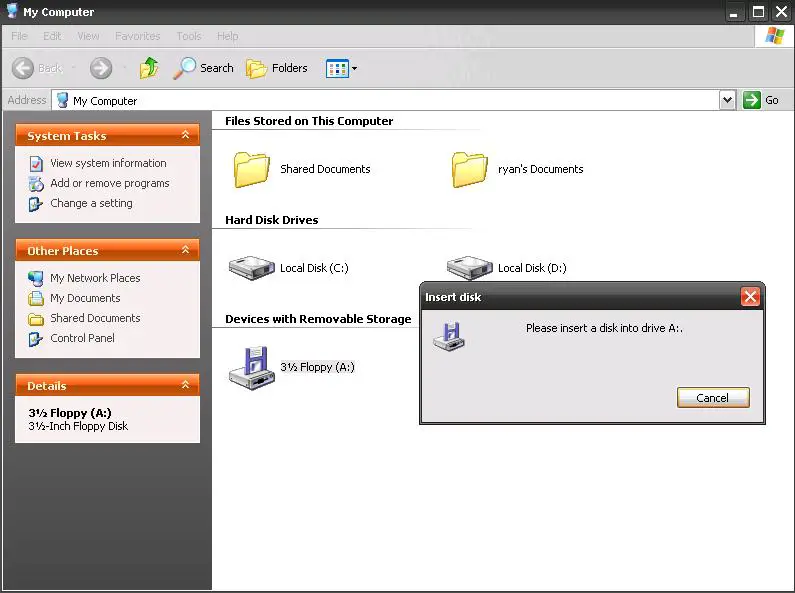
Task: Click the Up folder toolbar icon
Action: click(x=149, y=68)
